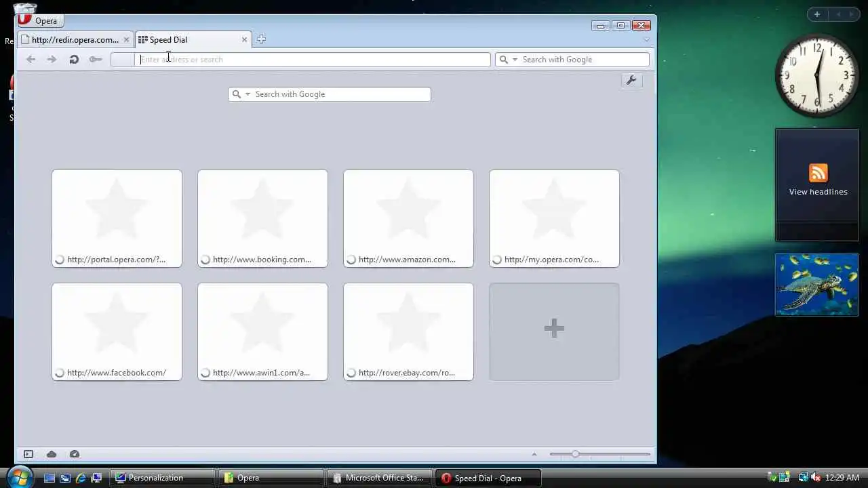Click the toolbar Search with Google field
Image resolution: width=868 pixels, height=488 pixels.
[572, 60]
